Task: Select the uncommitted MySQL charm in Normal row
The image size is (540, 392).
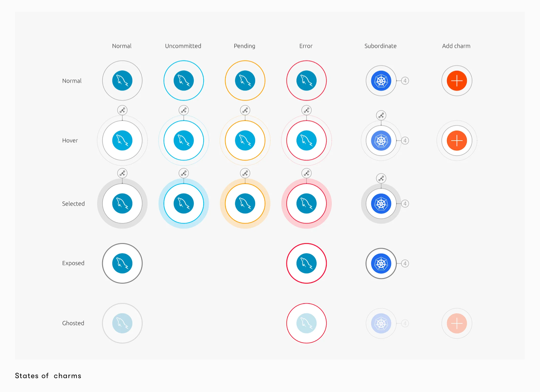Action: [x=184, y=81]
